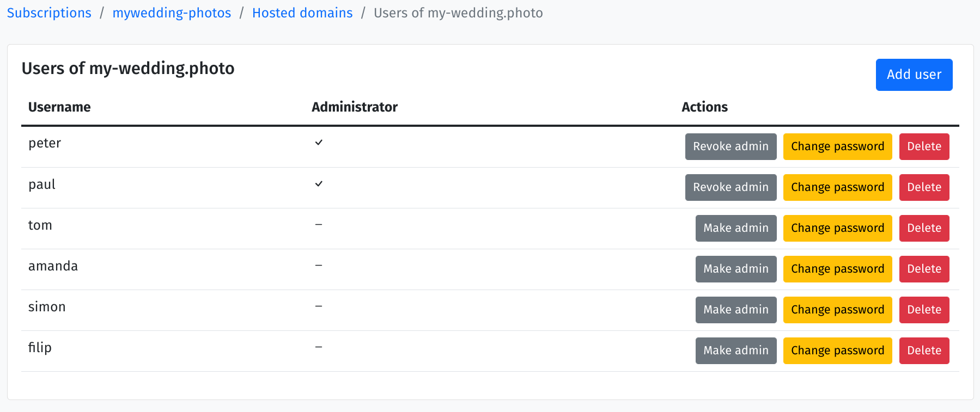
Task: Change password for peter
Action: pos(837,146)
